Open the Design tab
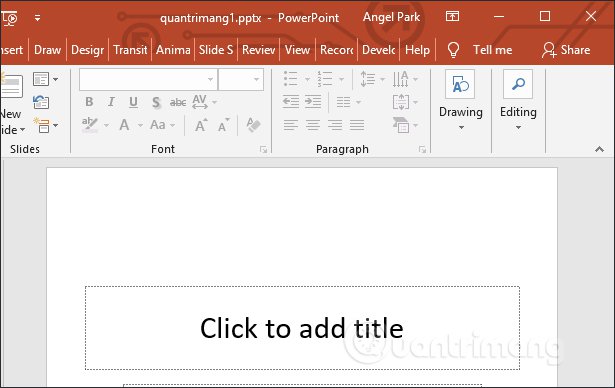The image size is (615, 388). (x=87, y=50)
